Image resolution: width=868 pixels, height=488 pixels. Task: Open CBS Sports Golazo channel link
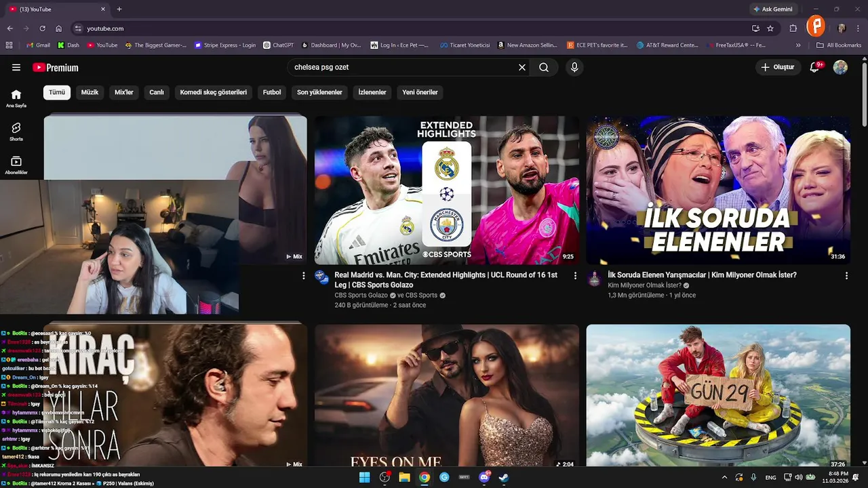click(361, 295)
